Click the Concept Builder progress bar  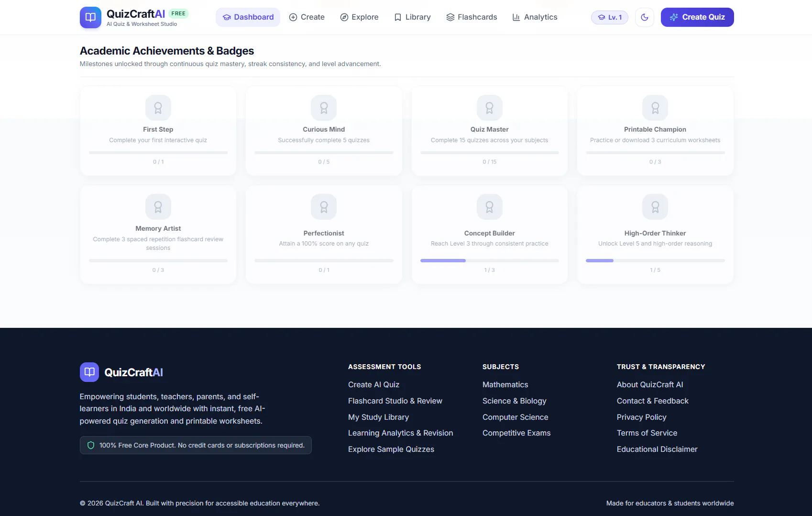(x=490, y=260)
